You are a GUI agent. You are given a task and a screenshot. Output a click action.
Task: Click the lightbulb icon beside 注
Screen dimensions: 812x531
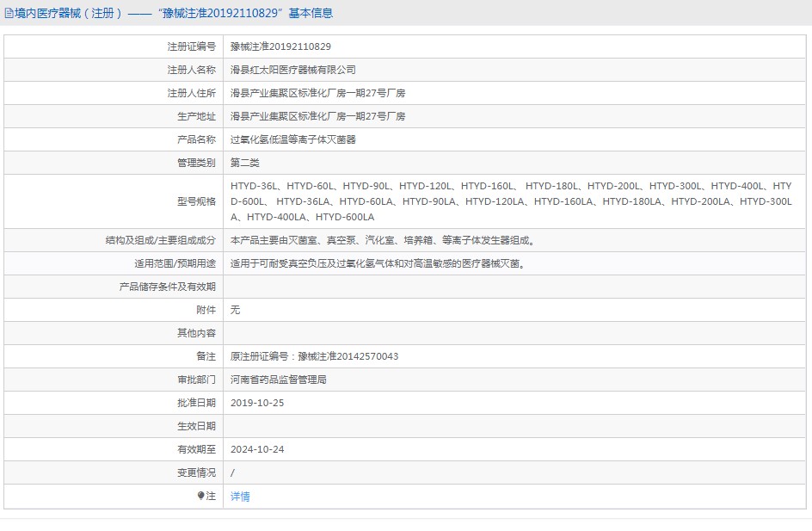(201, 496)
